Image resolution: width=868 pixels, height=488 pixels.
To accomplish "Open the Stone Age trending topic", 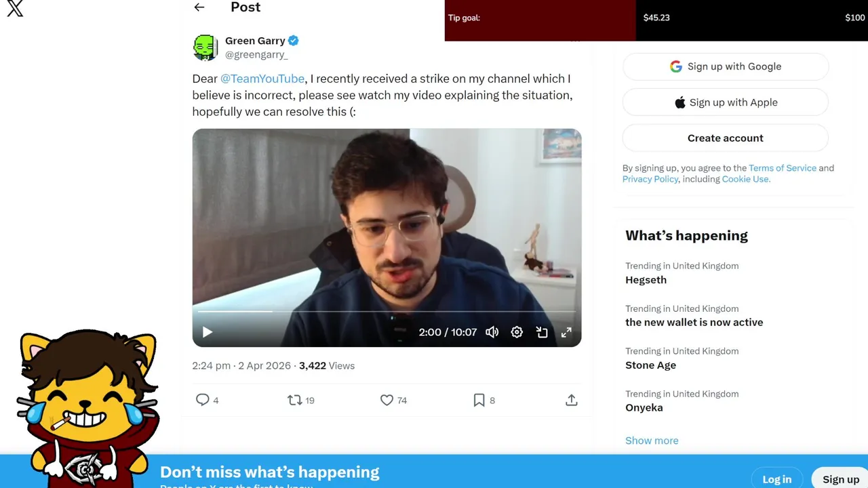I will [x=650, y=365].
